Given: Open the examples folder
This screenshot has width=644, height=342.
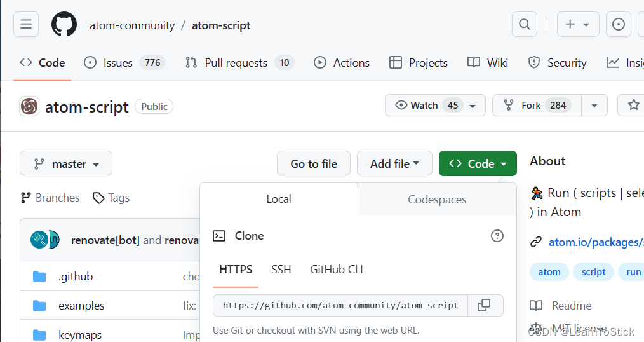Looking at the screenshot, I should click(81, 306).
